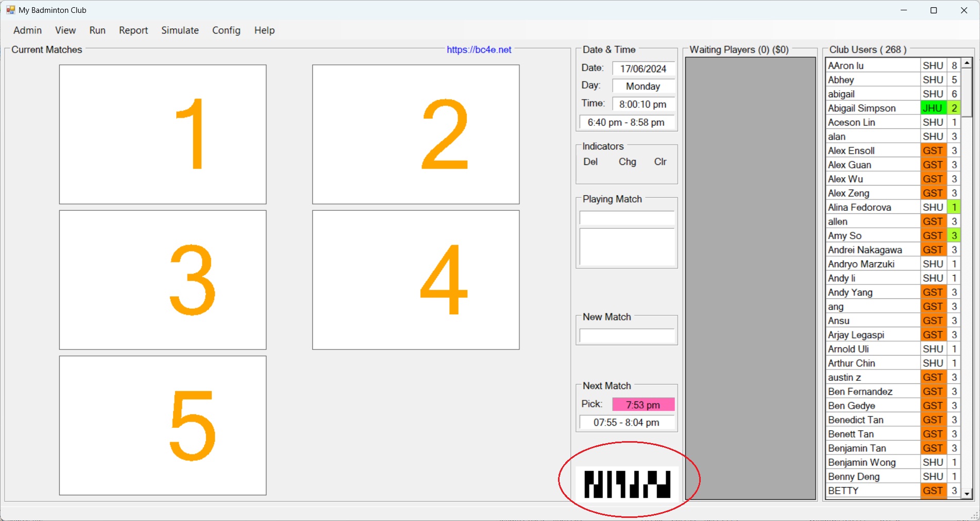Click the barcode image in the red circle

tap(627, 484)
